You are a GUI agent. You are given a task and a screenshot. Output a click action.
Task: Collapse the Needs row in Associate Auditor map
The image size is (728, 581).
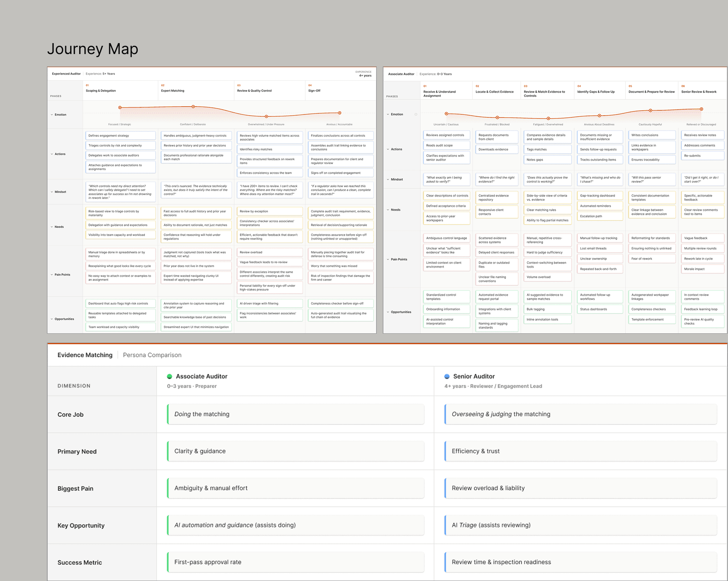[x=388, y=210]
